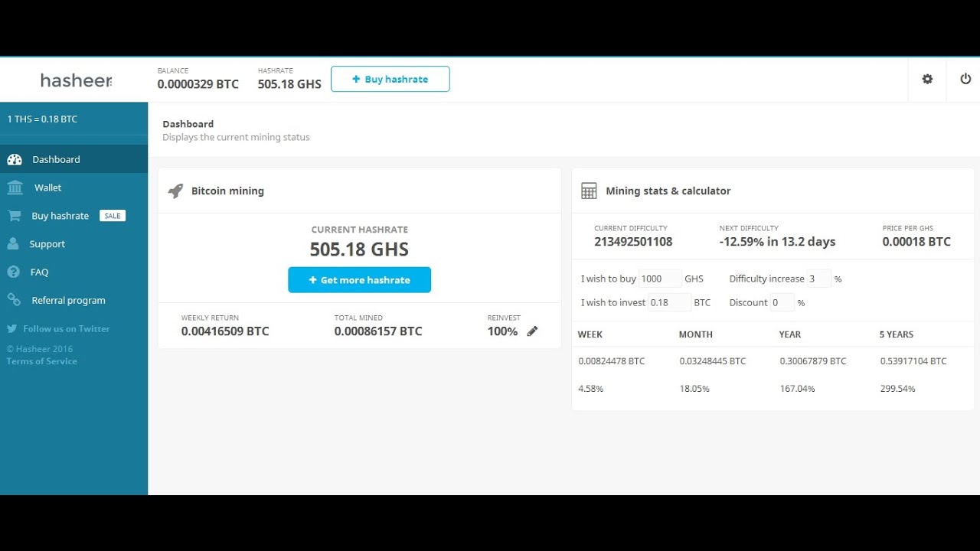Click the 18.05% month return

pos(694,389)
